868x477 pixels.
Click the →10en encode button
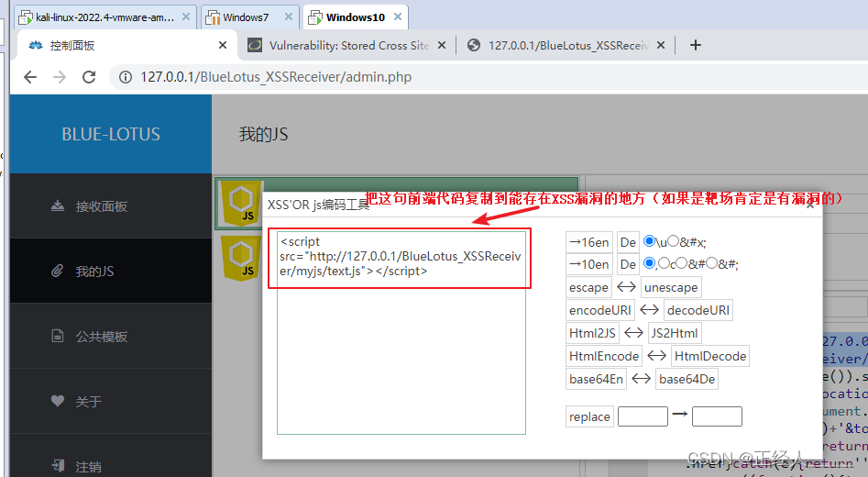tap(589, 264)
